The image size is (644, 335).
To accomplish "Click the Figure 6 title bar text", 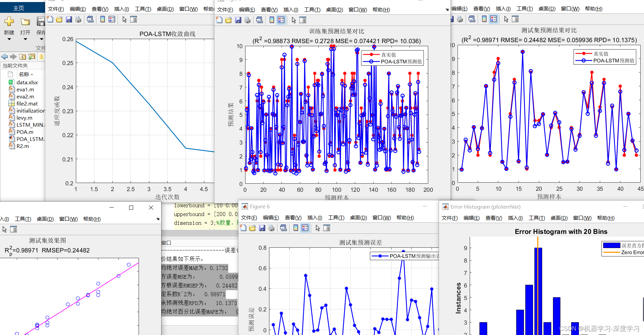I will pyautogui.click(x=260, y=206).
